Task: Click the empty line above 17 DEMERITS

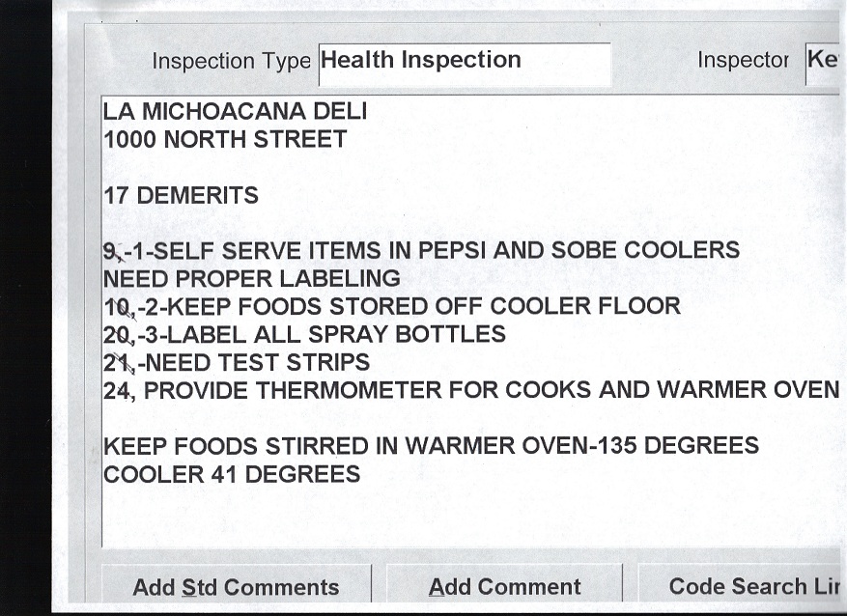Action: point(290,168)
